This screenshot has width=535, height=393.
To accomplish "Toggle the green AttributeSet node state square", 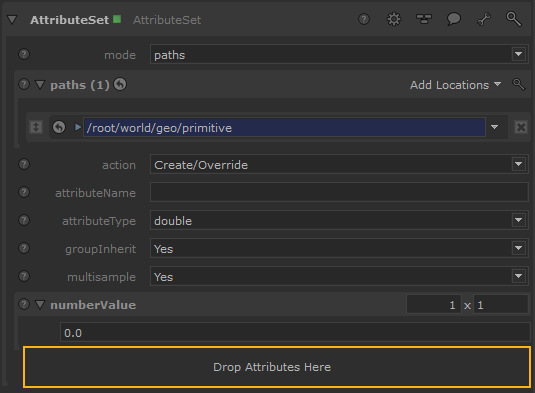I will tap(117, 19).
